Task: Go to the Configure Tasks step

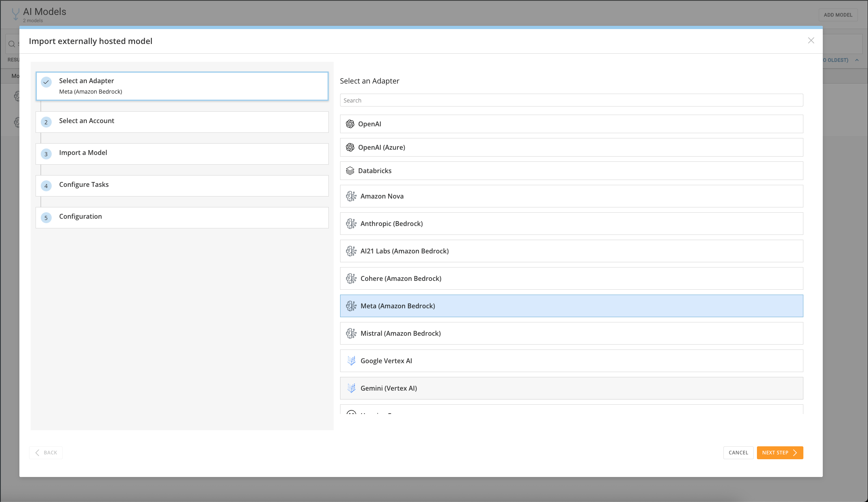Action: click(x=182, y=186)
